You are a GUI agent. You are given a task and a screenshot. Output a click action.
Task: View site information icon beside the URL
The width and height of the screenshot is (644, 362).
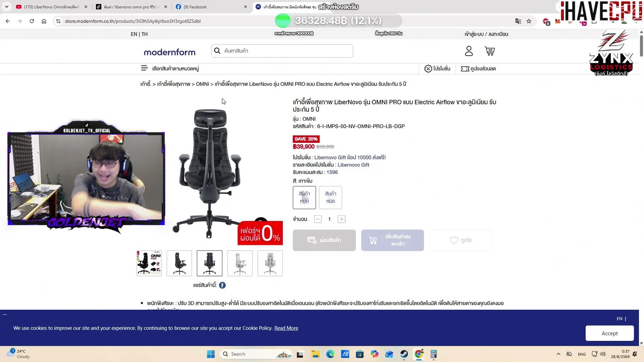[58, 21]
